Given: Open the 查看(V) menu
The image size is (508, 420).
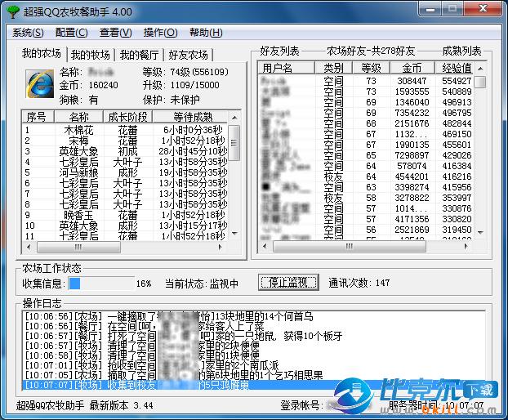Looking at the screenshot, I should (x=115, y=33).
